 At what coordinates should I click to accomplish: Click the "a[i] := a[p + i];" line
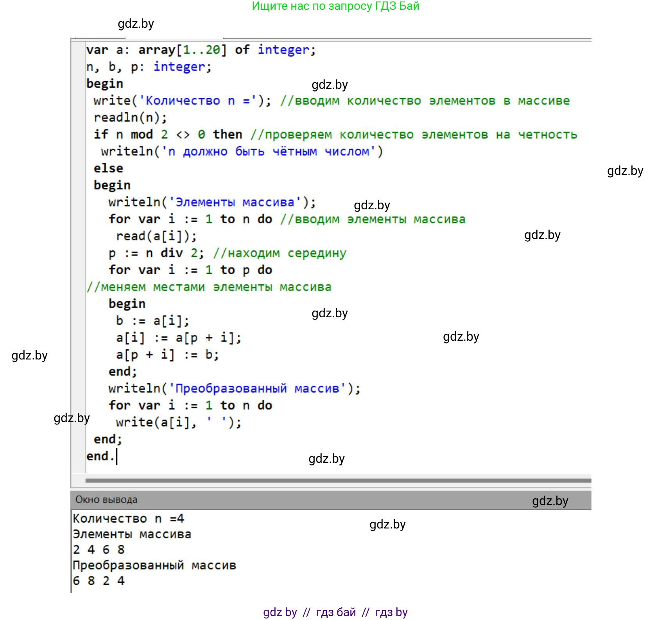click(178, 338)
